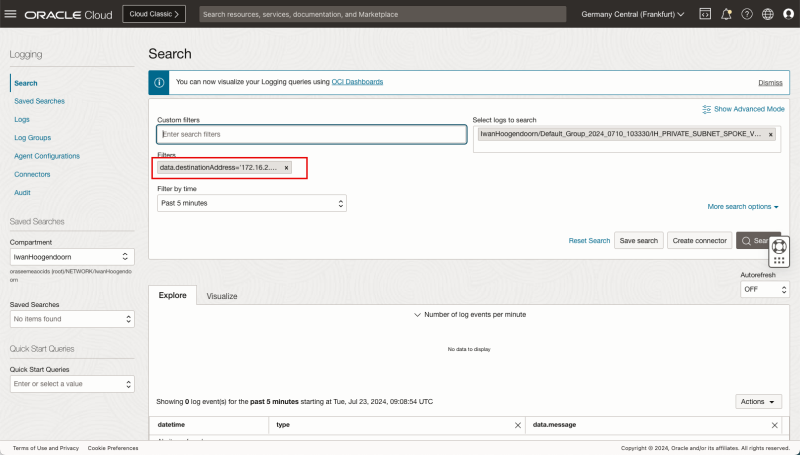The height and width of the screenshot is (455, 800).
Task: Open the user profile avatar
Action: [x=788, y=15]
